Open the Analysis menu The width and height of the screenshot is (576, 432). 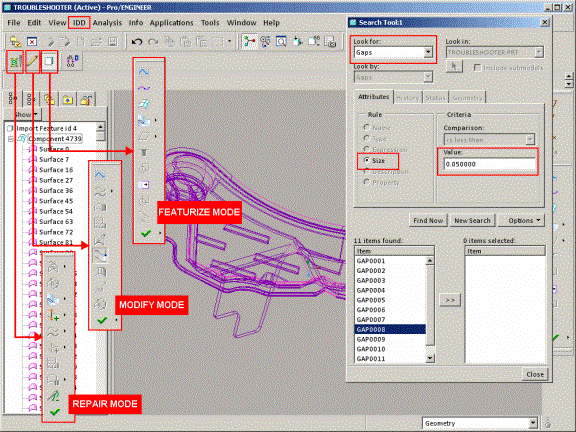(107, 23)
